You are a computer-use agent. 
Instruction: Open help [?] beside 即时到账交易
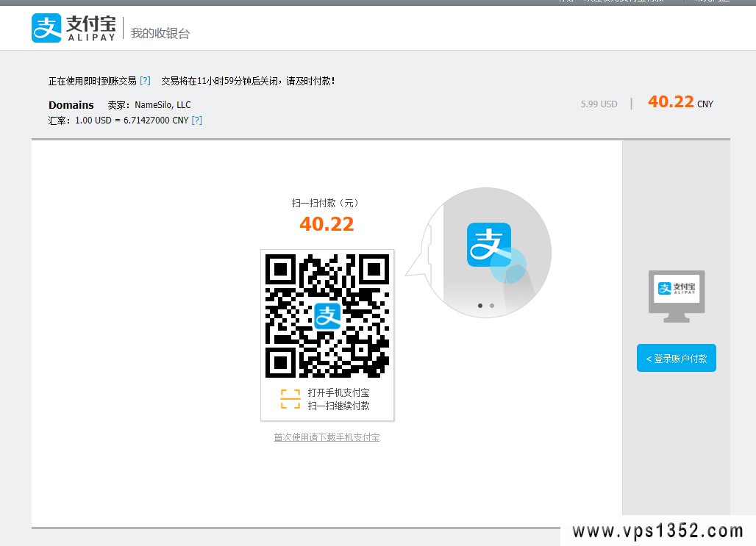tap(145, 81)
